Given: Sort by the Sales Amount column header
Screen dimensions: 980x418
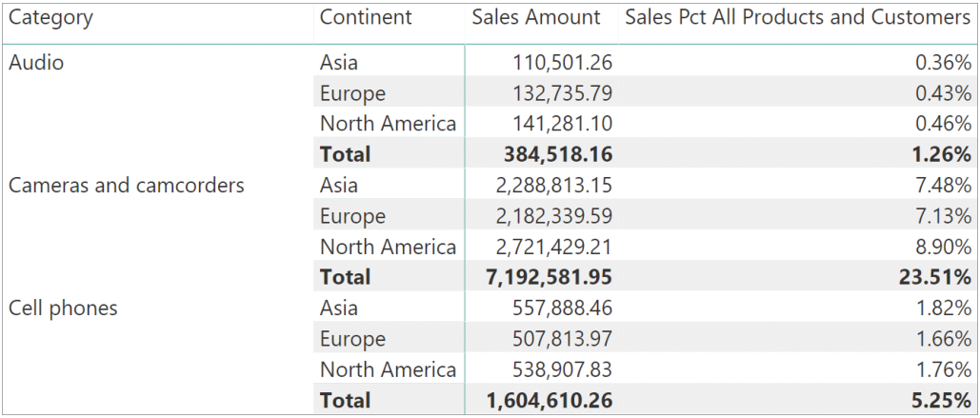Looking at the screenshot, I should pos(536,17).
